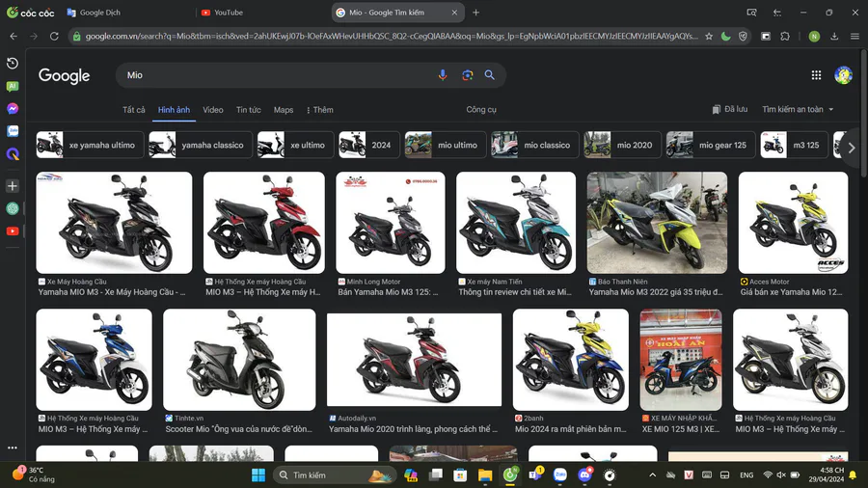The image size is (868, 488).
Task: Open the weather widget showing 36°C
Action: pyautogui.click(x=35, y=474)
